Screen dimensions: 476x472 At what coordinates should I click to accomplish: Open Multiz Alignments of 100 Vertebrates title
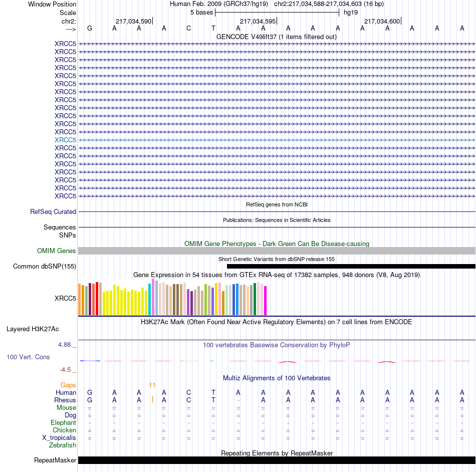(x=277, y=378)
